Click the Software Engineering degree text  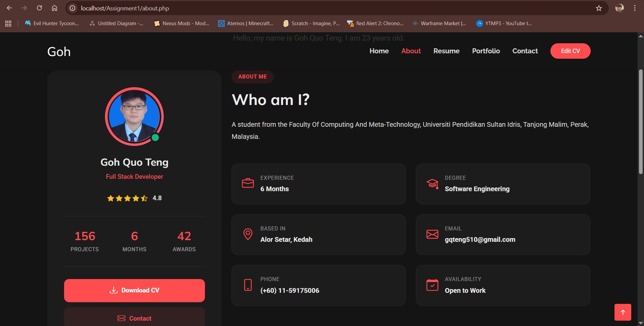point(477,189)
